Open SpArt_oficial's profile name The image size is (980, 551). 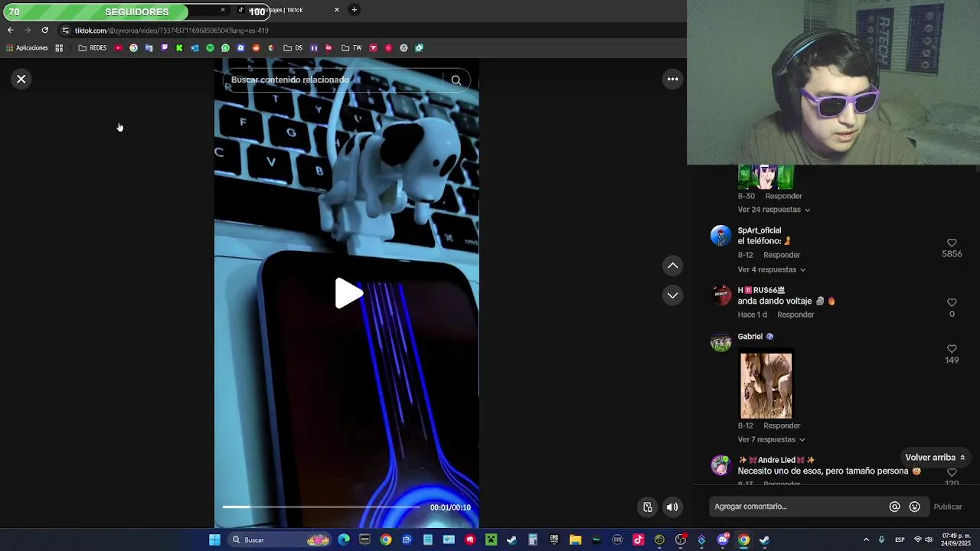point(759,230)
